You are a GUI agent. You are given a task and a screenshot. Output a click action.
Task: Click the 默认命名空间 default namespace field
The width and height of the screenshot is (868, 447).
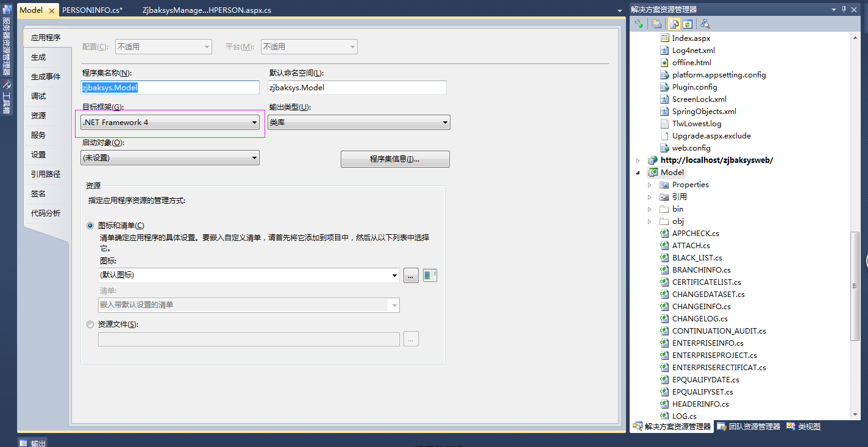click(357, 87)
